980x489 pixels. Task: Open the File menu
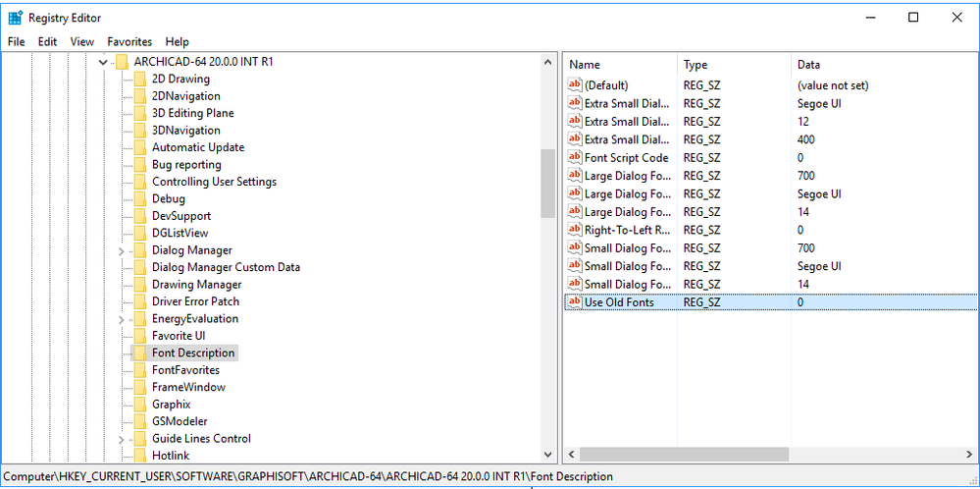coord(17,42)
